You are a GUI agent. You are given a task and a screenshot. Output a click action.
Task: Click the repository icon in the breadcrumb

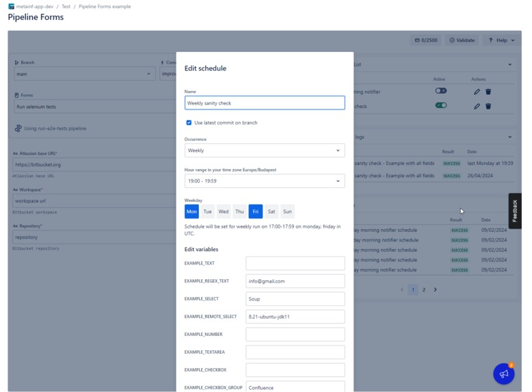pyautogui.click(x=11, y=6)
